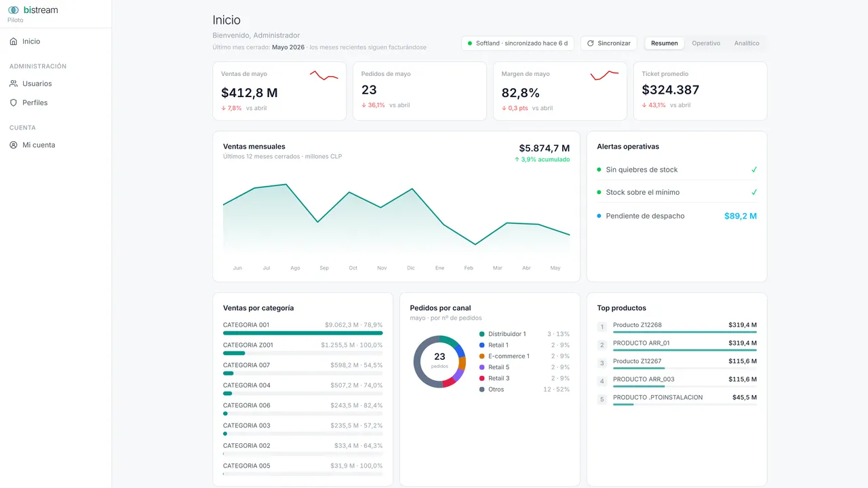Click the PRODUCTO ARR_01 product name
The width and height of the screenshot is (868, 488).
(x=642, y=343)
